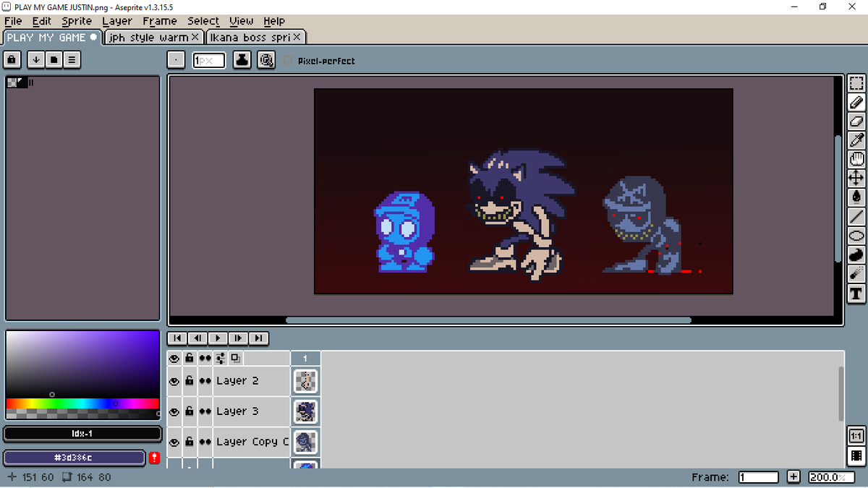Select the Blur tool
The height and width of the screenshot is (488, 868).
pos(856,273)
